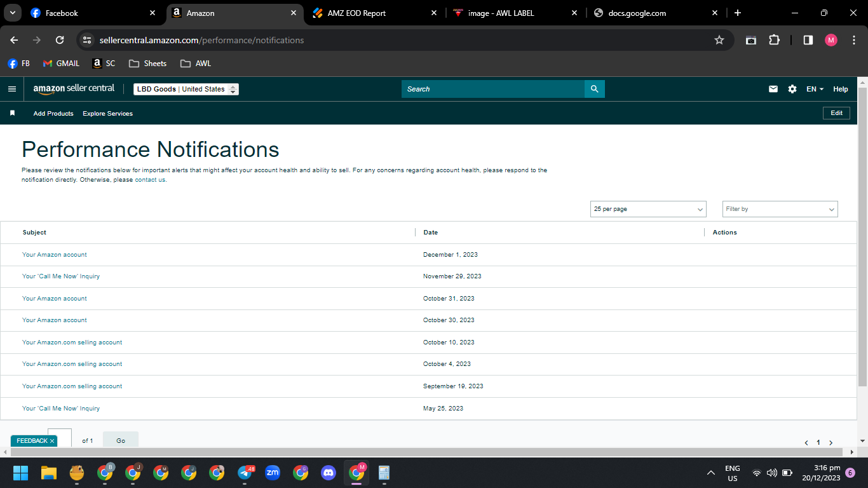Open the Filter by dropdown
This screenshot has width=868, height=488.
point(780,209)
